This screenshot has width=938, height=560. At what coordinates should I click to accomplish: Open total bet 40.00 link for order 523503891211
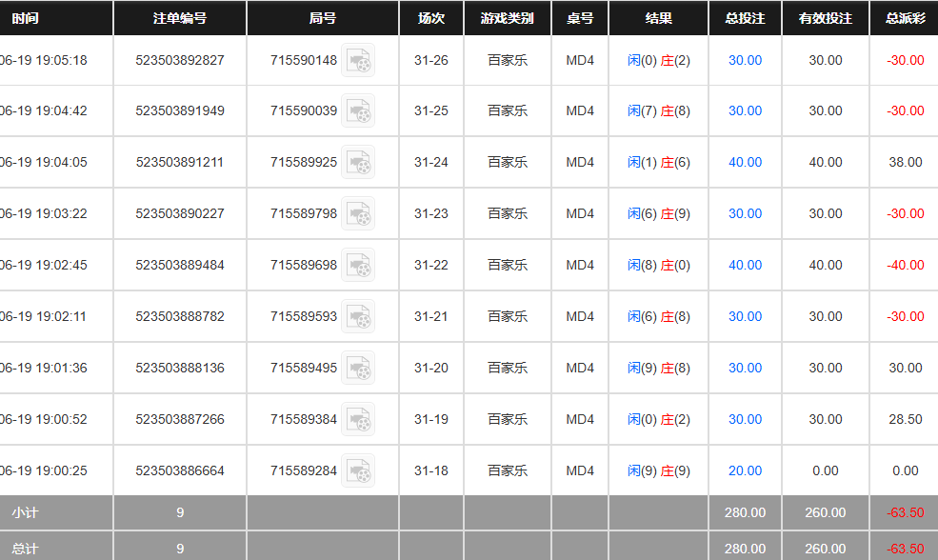click(745, 162)
